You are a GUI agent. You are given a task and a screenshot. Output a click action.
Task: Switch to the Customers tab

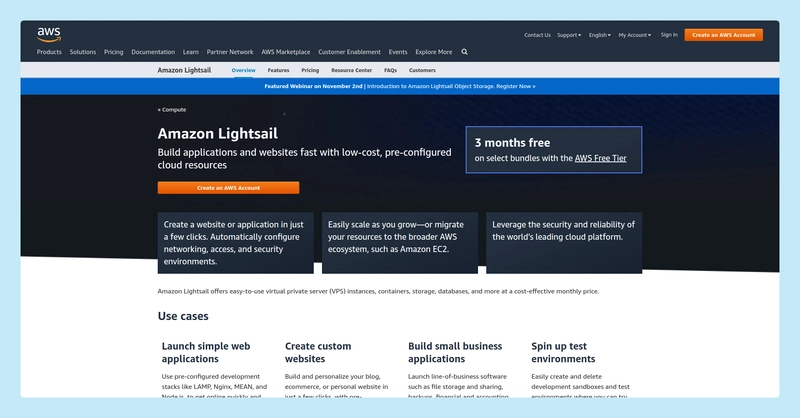click(x=422, y=70)
